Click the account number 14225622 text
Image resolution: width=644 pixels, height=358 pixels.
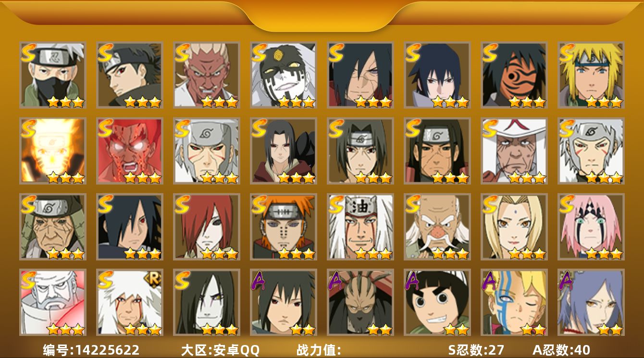tap(91, 350)
